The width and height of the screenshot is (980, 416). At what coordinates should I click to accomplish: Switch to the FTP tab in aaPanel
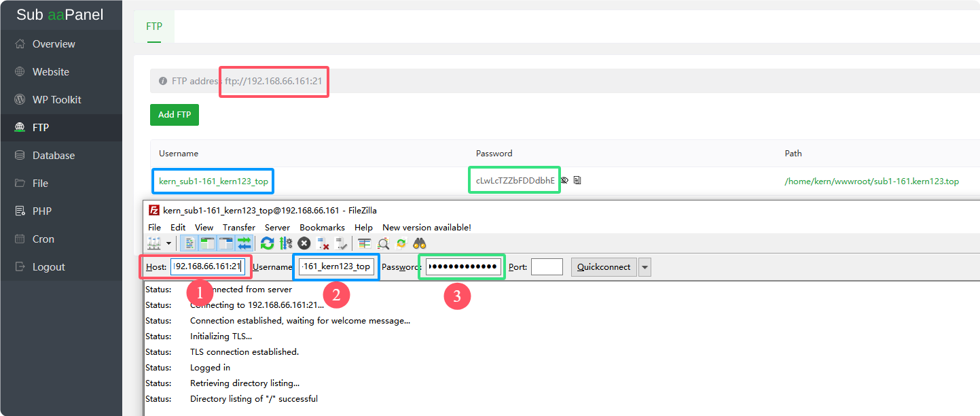(154, 27)
